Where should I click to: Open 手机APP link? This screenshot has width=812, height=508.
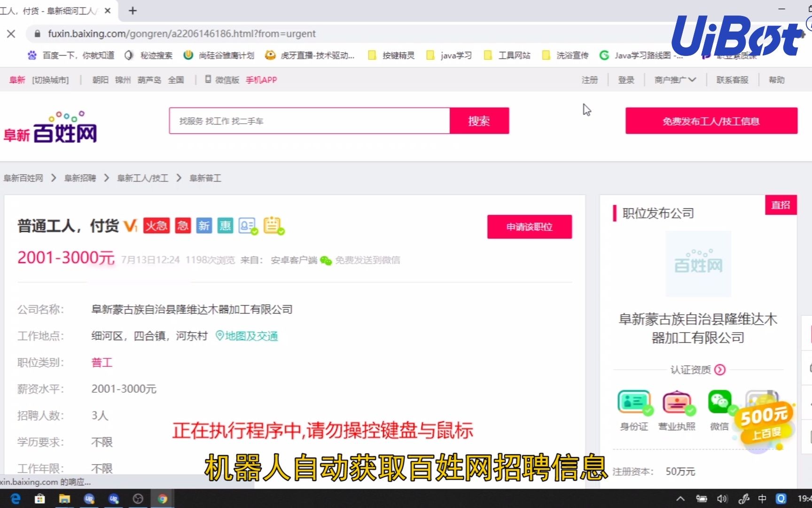click(x=261, y=80)
